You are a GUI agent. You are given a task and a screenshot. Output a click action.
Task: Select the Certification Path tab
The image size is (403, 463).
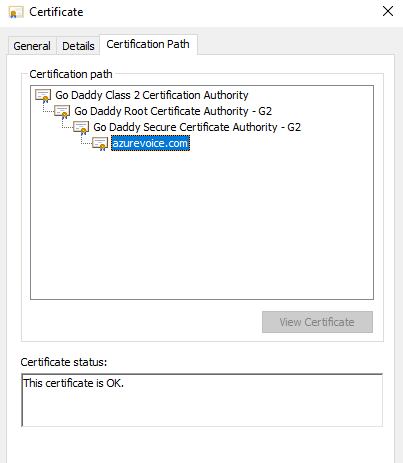(148, 44)
